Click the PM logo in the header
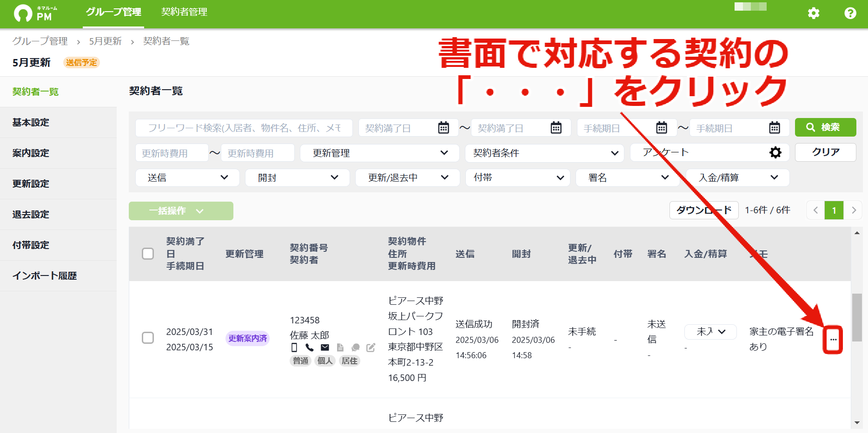Viewport: 868px width, 433px height. pos(36,13)
